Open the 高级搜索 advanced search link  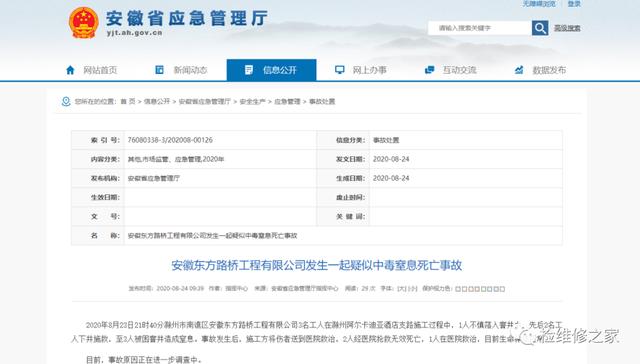click(567, 28)
